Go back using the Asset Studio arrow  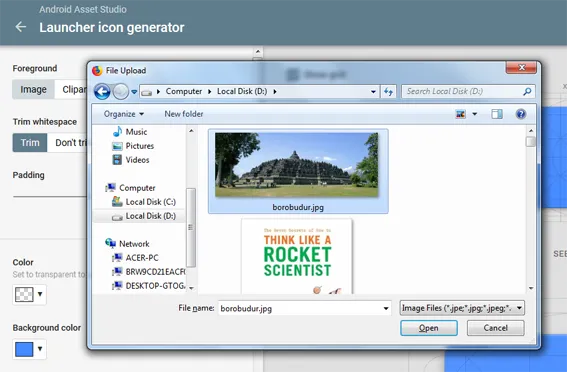(21, 27)
